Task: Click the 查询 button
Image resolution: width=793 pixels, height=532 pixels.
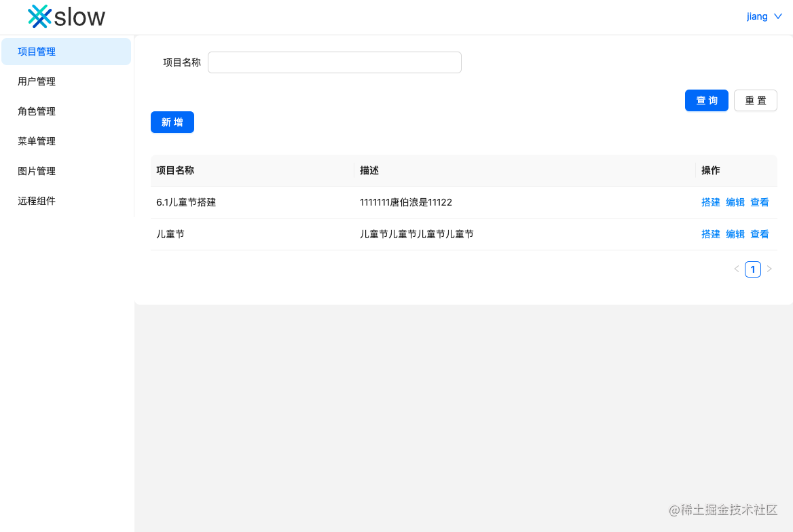Action: [707, 100]
